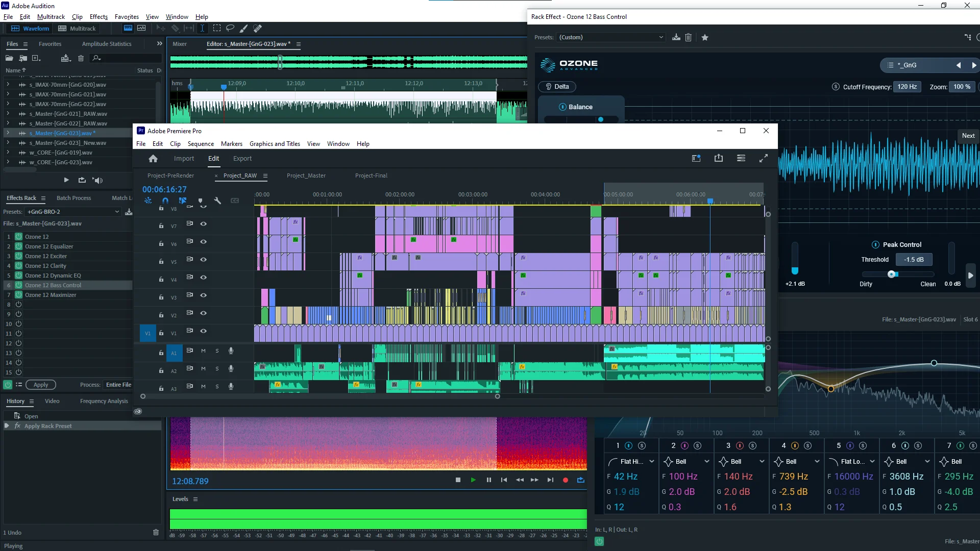The image size is (980, 551).
Task: Click the record button in Audition transport
Action: click(566, 480)
